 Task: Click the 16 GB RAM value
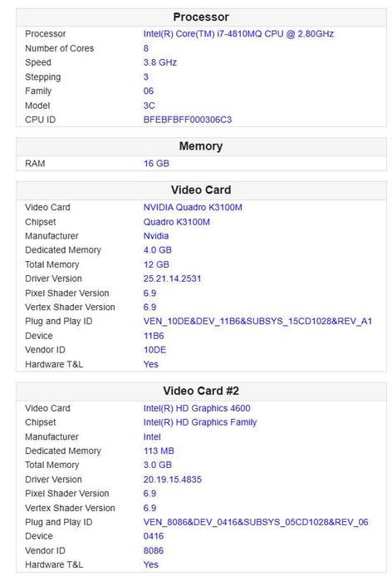click(x=156, y=164)
